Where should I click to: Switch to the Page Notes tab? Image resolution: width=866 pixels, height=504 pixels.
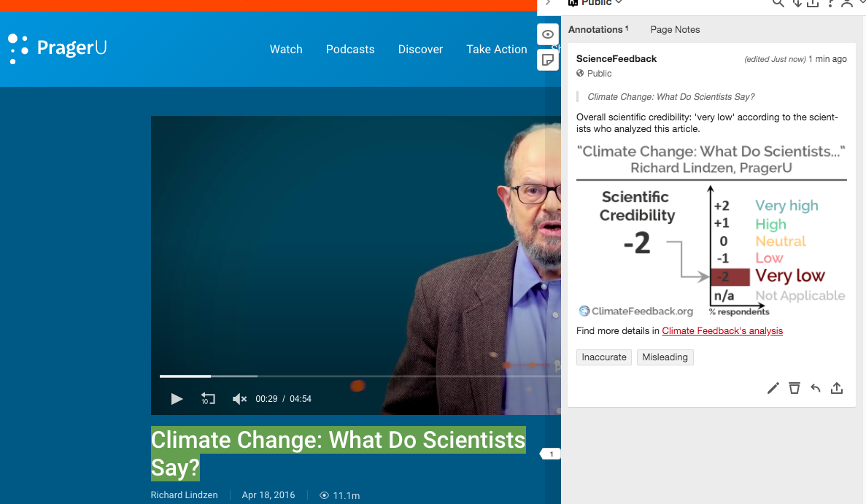pyautogui.click(x=675, y=29)
